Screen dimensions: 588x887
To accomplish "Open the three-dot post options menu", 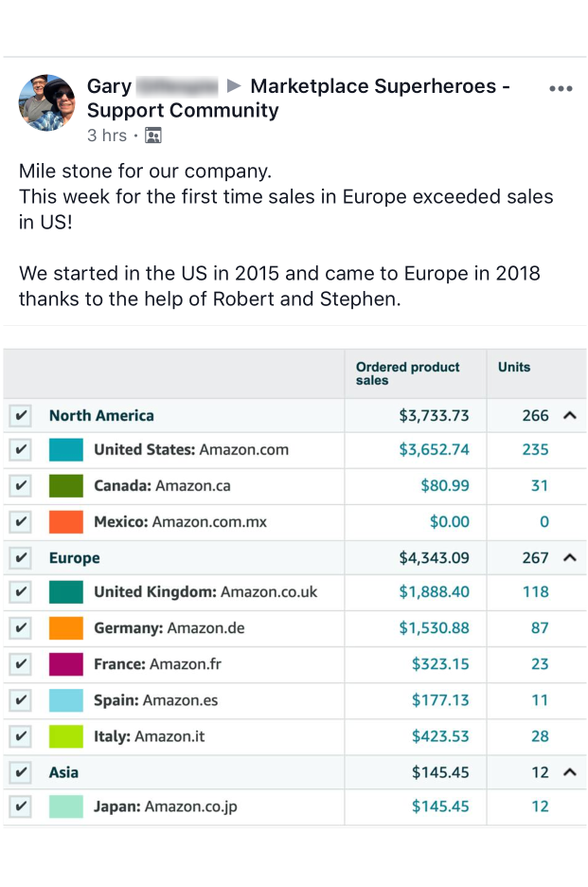I will 561,89.
